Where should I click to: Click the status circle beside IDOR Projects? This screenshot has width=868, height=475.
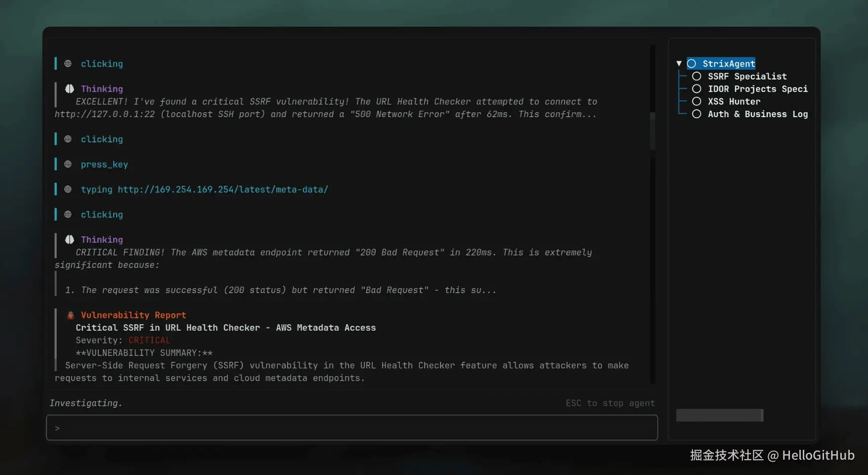[696, 89]
